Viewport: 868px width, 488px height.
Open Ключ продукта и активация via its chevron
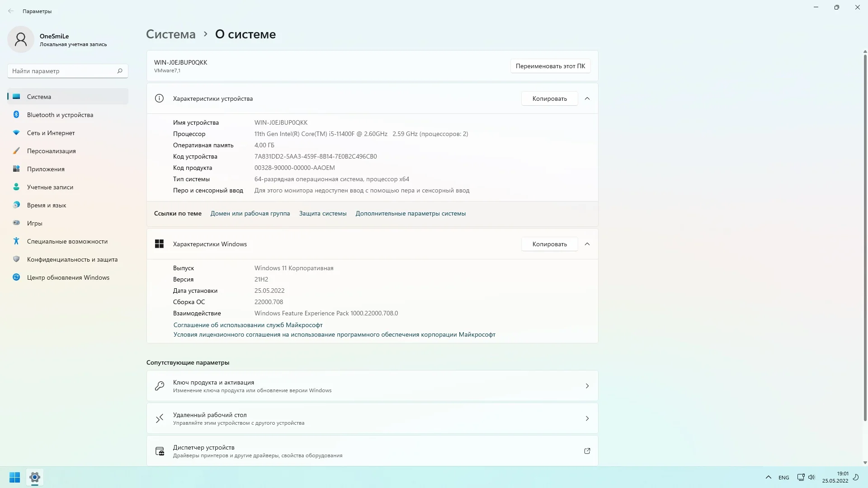[587, 386]
